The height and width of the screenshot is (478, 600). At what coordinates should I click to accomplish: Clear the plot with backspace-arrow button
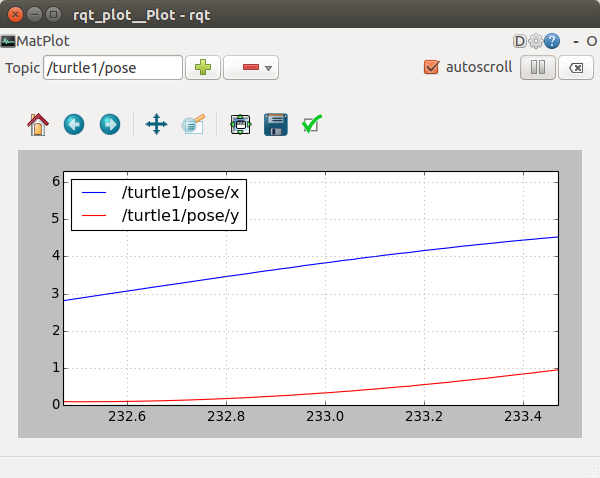[576, 68]
